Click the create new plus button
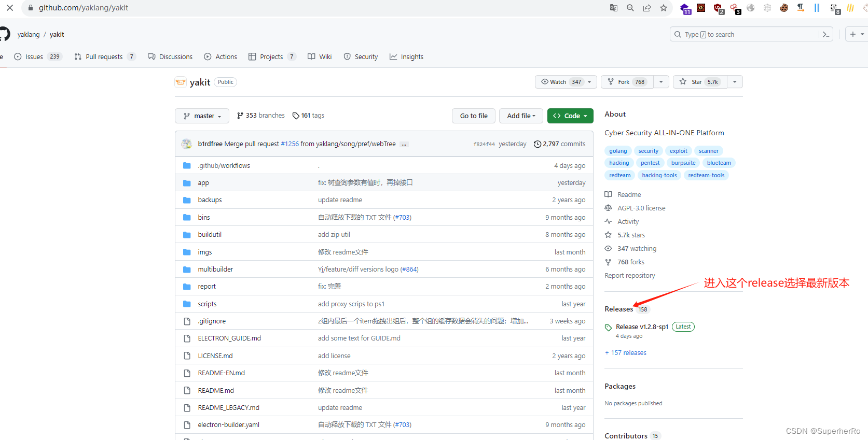Viewport: 868px width, 440px height. click(x=853, y=34)
